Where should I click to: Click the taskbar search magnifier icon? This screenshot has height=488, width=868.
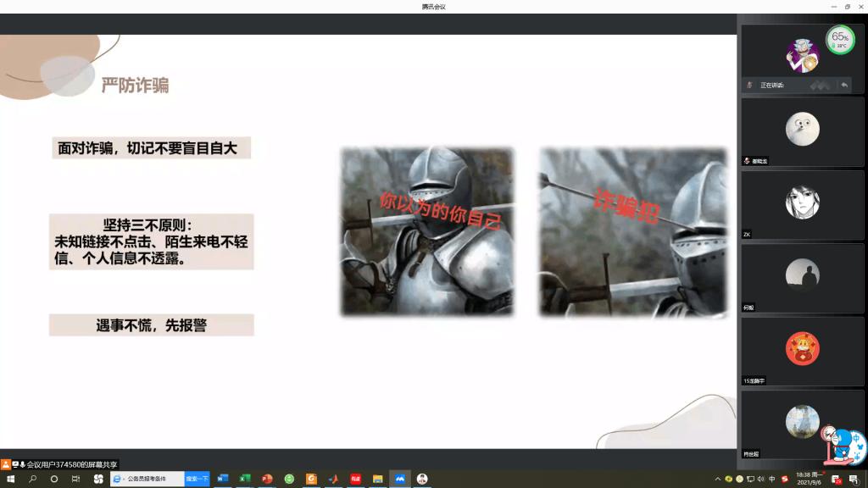point(32,479)
